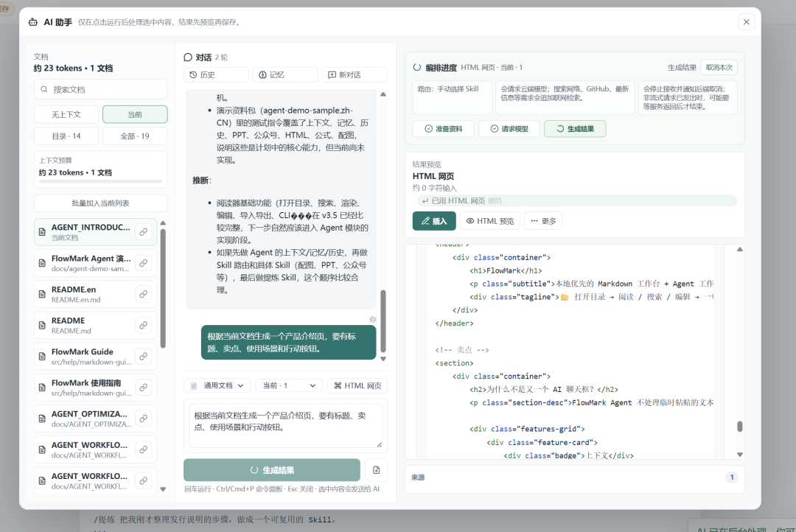Screen dimensions: 796x532
Task: Click the 上下文预算 progress bar
Action: pyautogui.click(x=100, y=181)
